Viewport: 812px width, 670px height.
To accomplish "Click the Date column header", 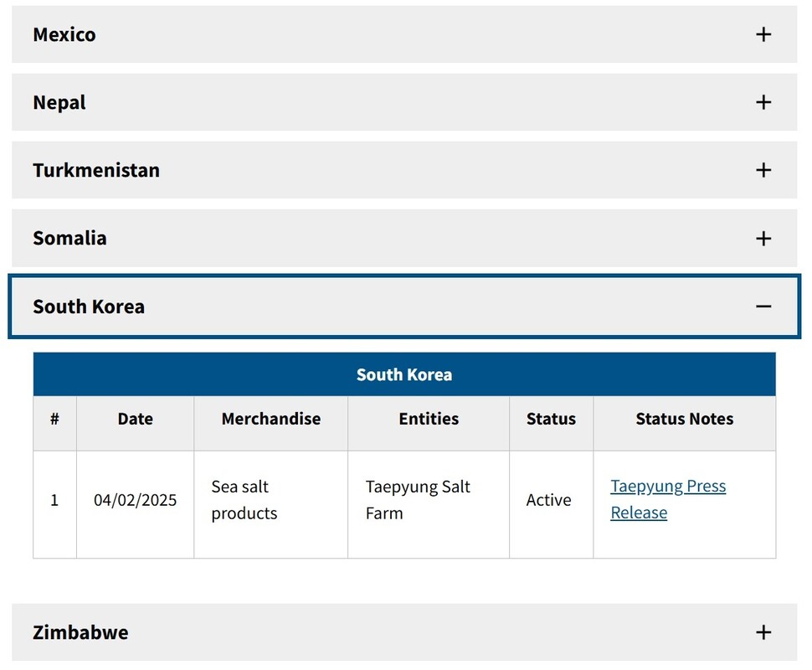I will pos(135,419).
